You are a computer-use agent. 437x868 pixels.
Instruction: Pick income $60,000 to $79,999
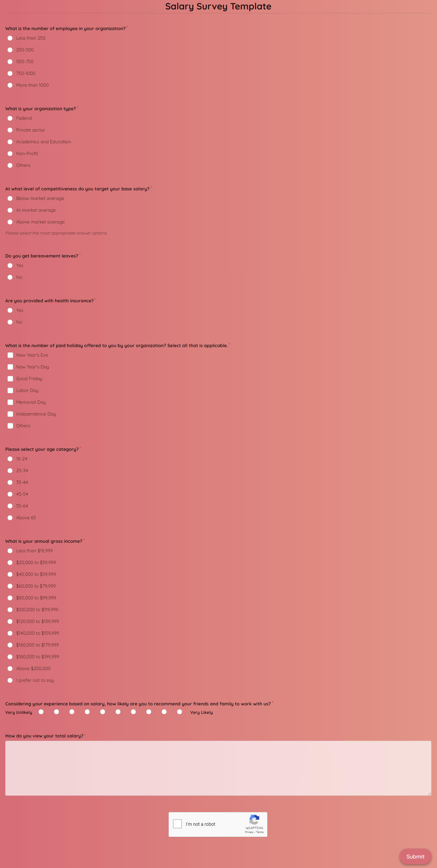tap(10, 586)
